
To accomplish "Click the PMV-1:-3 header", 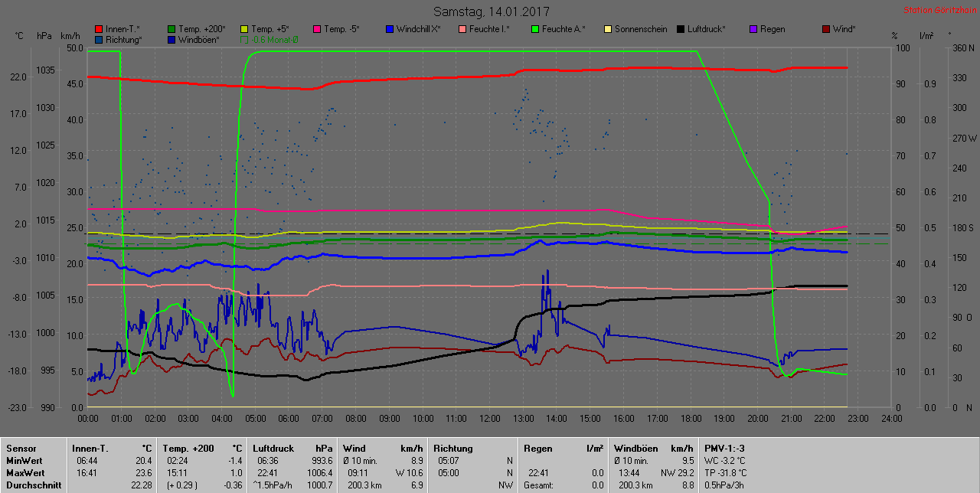I will (x=726, y=448).
